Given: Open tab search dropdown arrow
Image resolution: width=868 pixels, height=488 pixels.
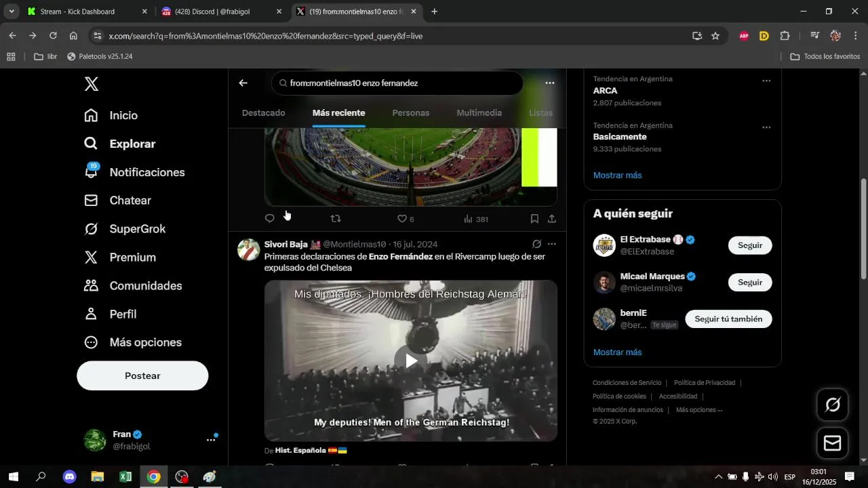Looking at the screenshot, I should point(12,12).
